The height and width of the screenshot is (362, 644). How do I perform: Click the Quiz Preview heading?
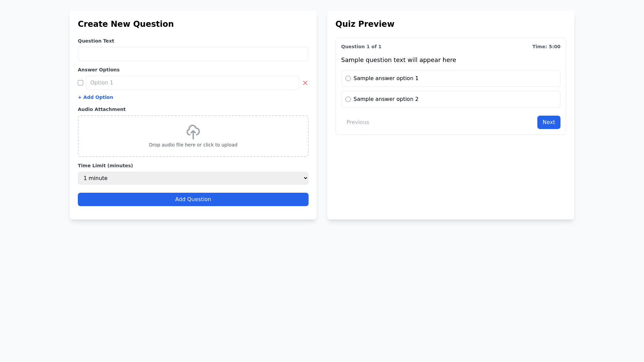[365, 24]
